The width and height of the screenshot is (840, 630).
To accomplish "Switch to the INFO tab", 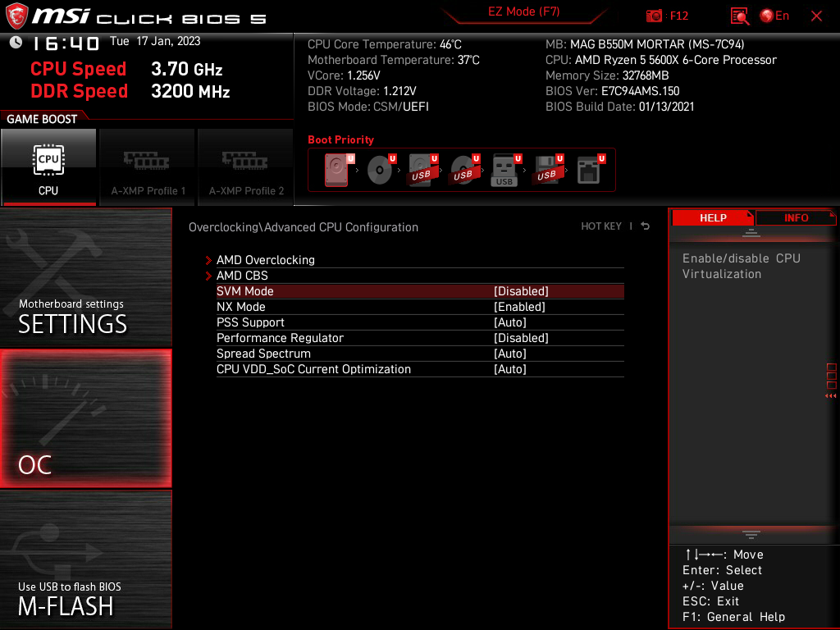I will pyautogui.click(x=796, y=217).
